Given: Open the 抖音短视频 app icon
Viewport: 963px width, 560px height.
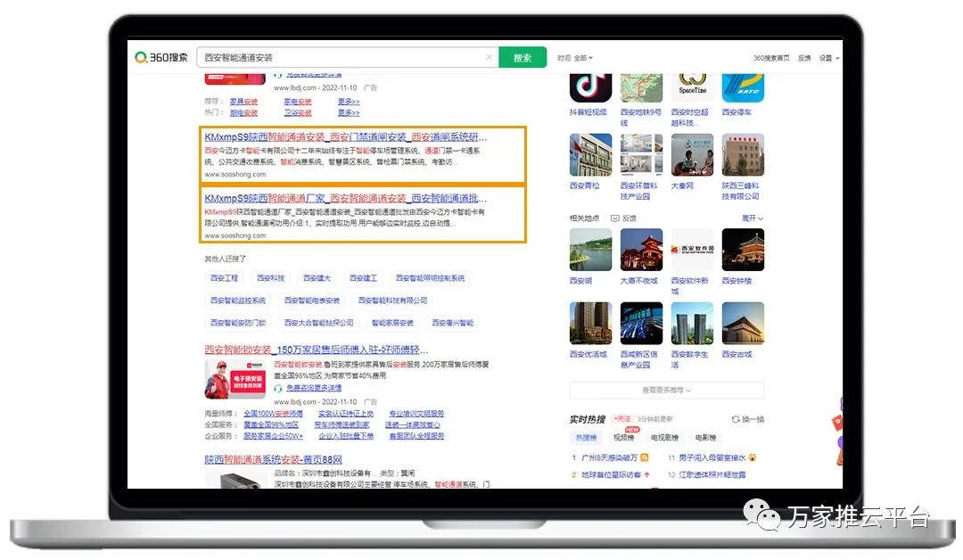Looking at the screenshot, I should [x=590, y=85].
